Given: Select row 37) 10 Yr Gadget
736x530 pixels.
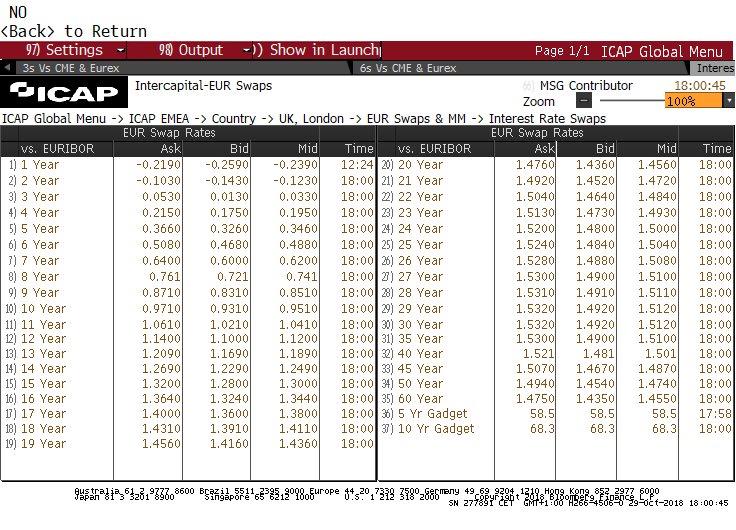Looking at the screenshot, I should click(556, 429).
